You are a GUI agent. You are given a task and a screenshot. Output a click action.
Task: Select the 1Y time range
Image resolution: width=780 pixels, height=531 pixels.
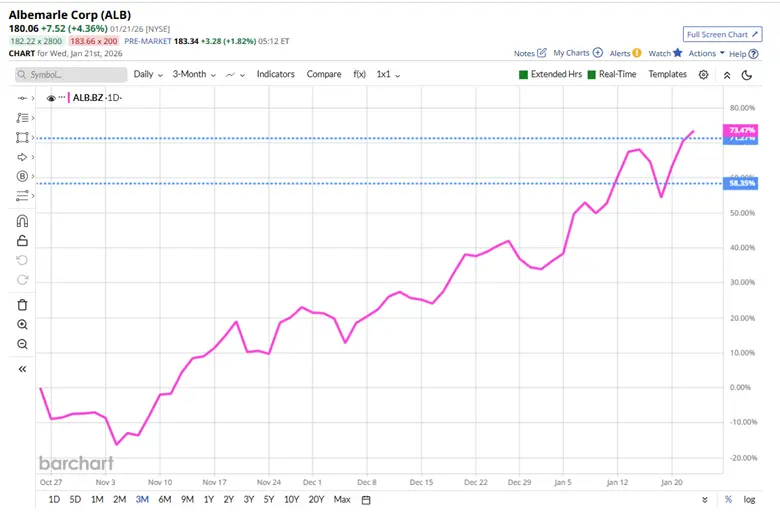208,499
